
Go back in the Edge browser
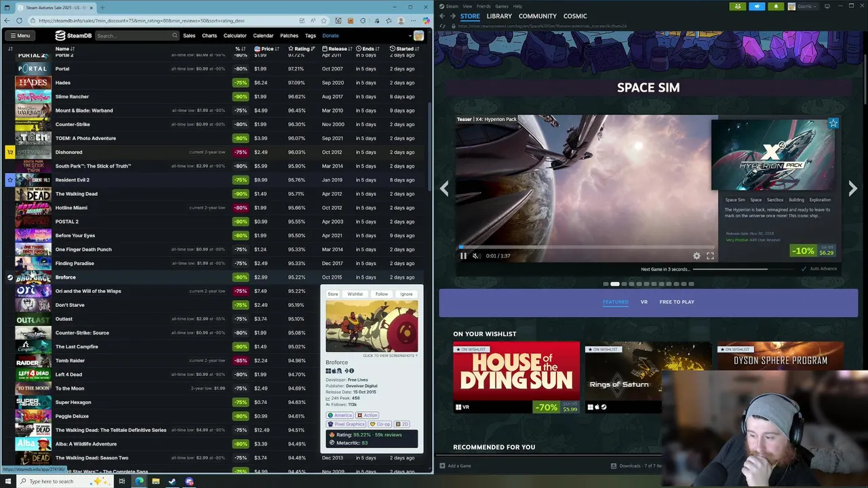[7, 20]
